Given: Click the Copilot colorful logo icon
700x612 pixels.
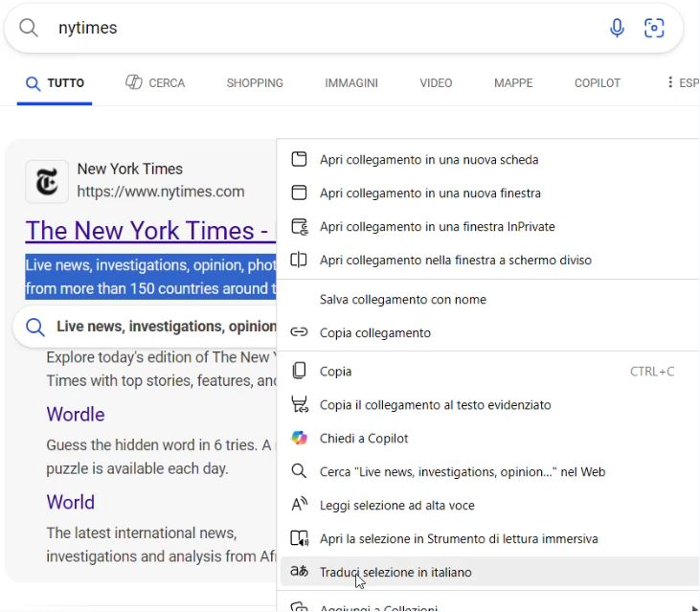Looking at the screenshot, I should pos(299,438).
